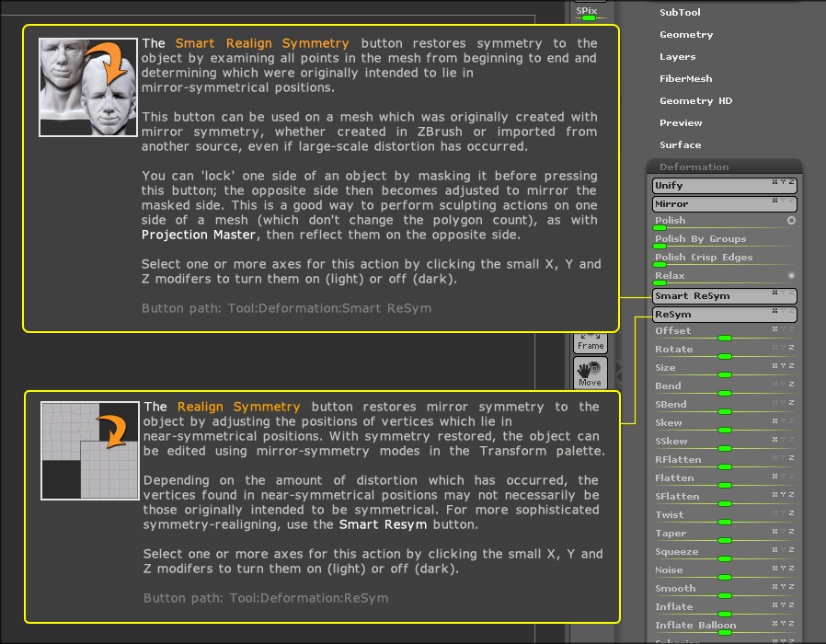Viewport: 826px width, 644px height.
Task: Expand the Preview sub-palette
Action: 681,122
